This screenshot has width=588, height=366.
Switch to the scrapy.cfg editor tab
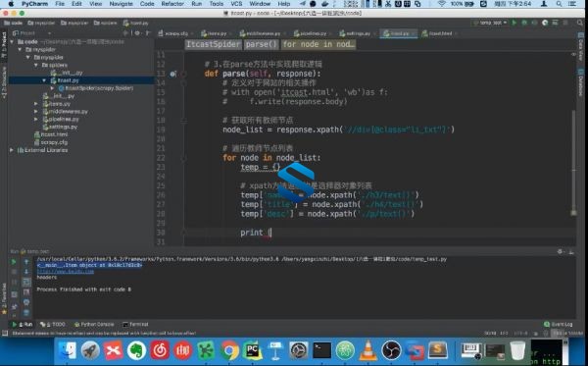(x=175, y=33)
